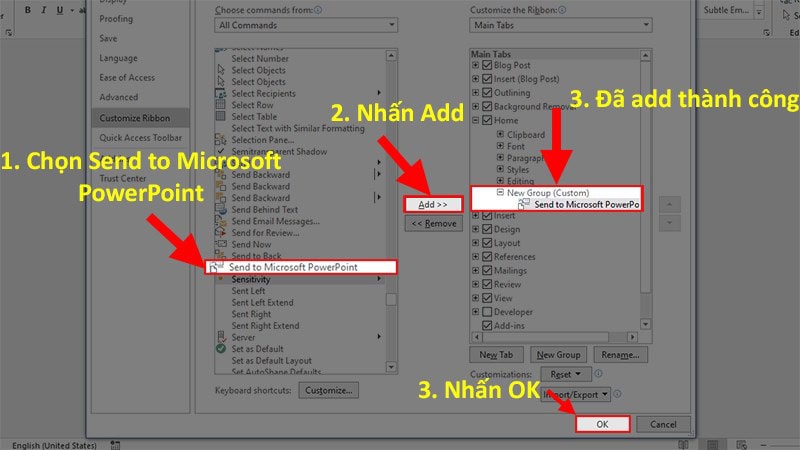The height and width of the screenshot is (450, 800).
Task: Open the Proofing options category
Action: click(x=116, y=18)
